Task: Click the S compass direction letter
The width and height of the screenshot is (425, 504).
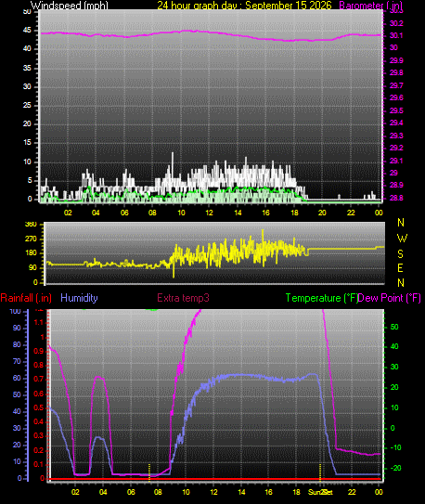Action: [x=400, y=254]
